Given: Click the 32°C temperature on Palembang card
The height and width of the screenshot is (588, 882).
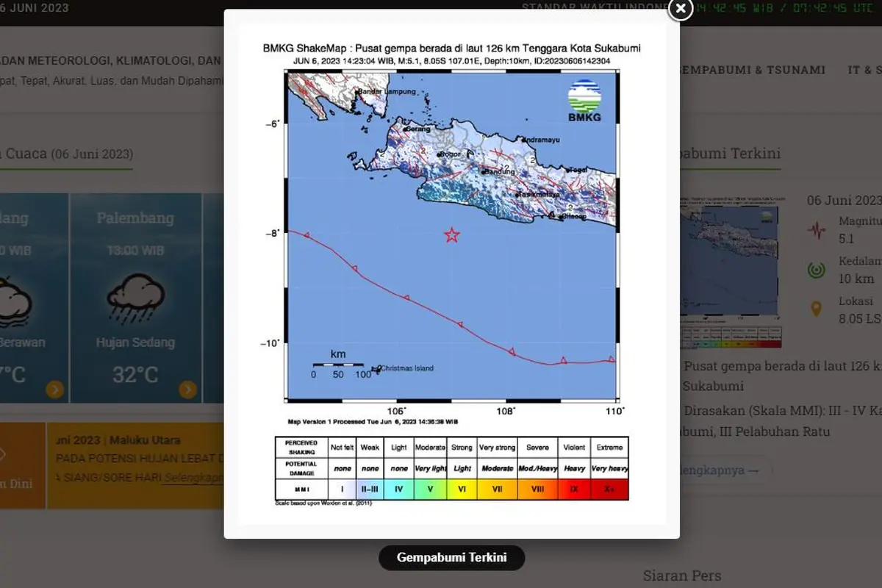Looking at the screenshot, I should tap(135, 374).
